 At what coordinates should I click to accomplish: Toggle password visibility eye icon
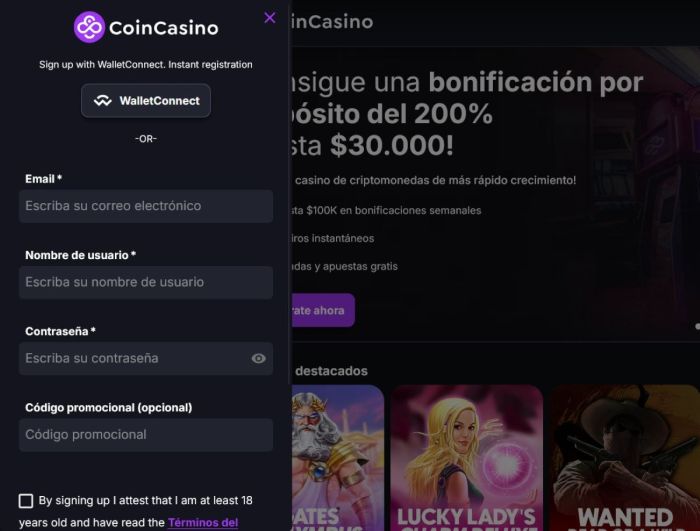[258, 358]
